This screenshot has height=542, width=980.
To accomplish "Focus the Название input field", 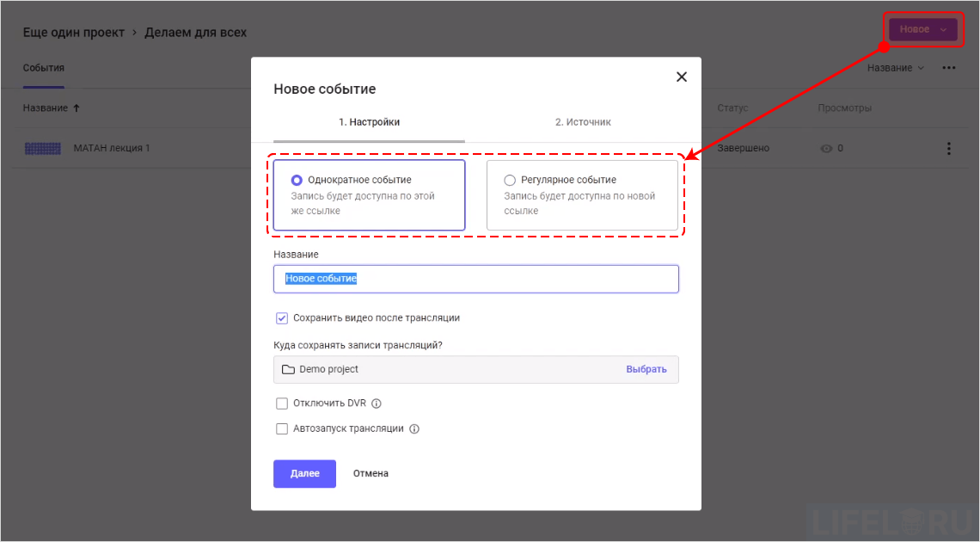I will [475, 279].
